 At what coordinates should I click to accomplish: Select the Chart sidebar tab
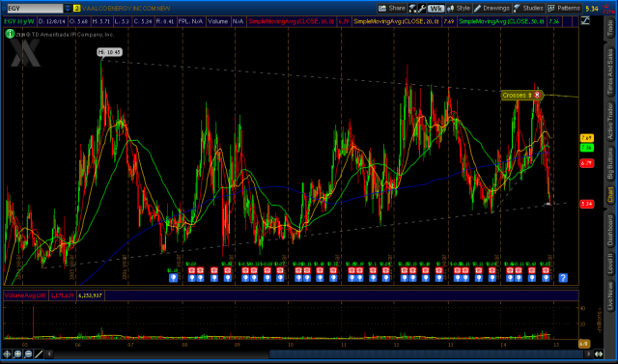610,195
